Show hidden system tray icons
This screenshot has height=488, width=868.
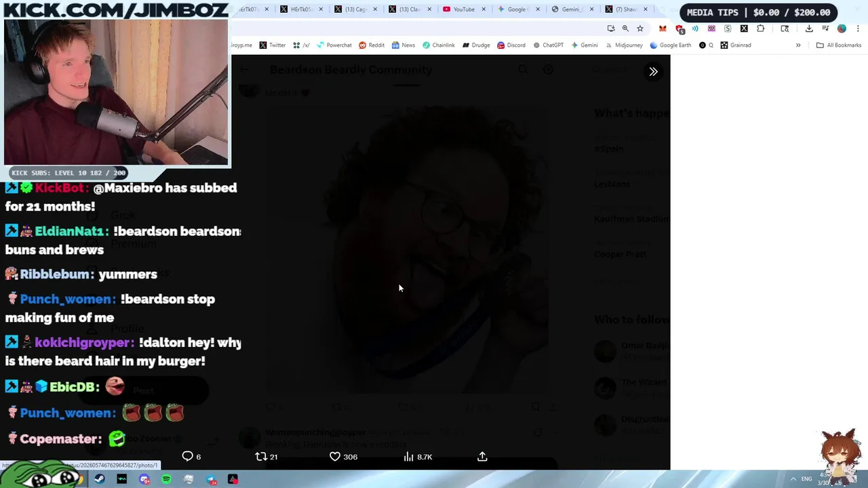pyautogui.click(x=793, y=479)
